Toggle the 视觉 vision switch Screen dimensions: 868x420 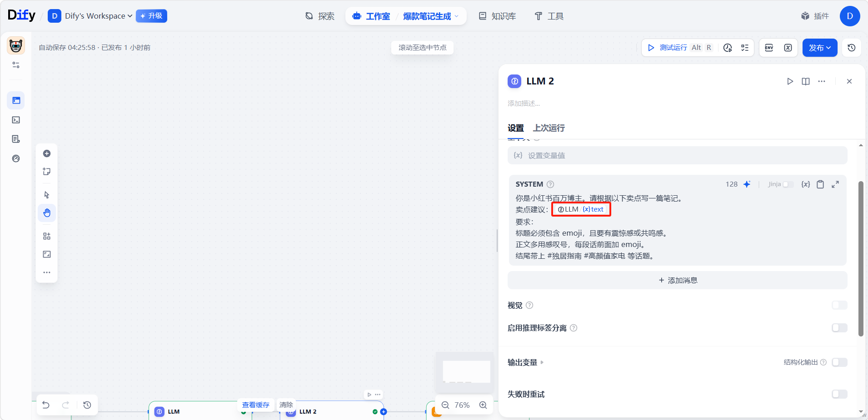[839, 305]
